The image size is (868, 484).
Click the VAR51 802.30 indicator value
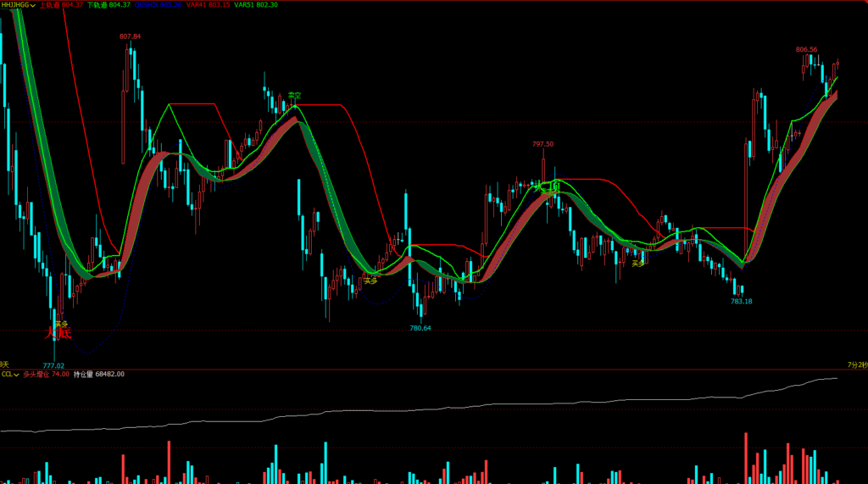pos(256,5)
